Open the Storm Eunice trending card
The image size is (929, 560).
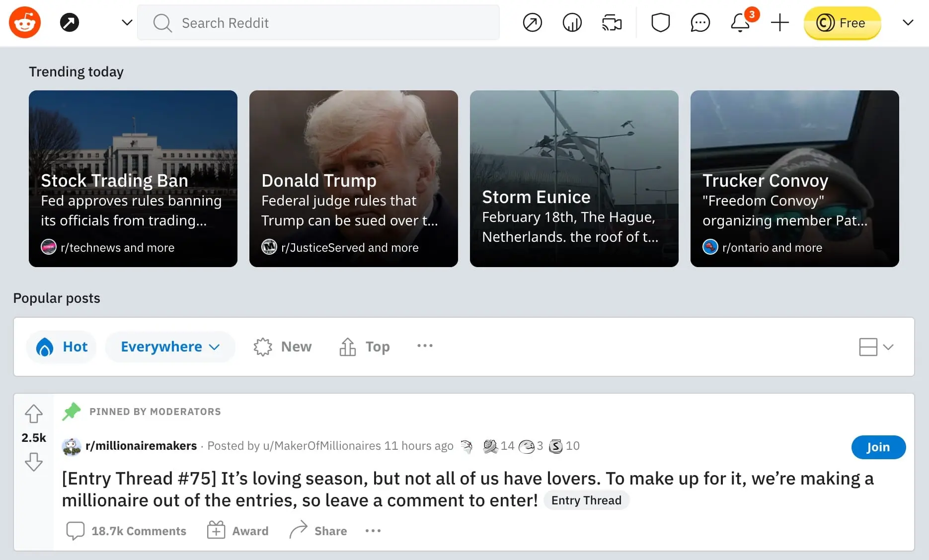click(x=574, y=179)
